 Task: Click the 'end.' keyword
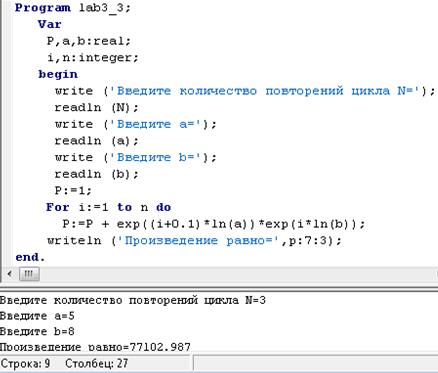30,257
